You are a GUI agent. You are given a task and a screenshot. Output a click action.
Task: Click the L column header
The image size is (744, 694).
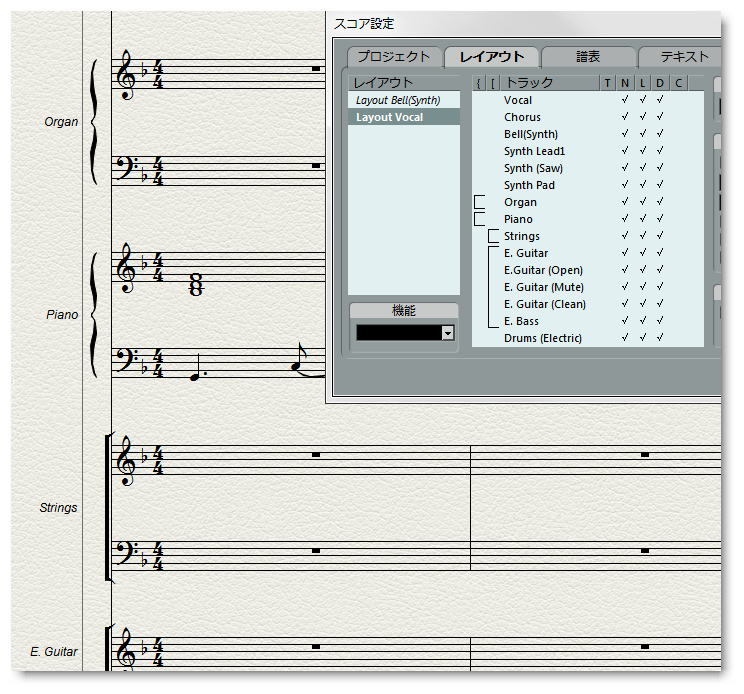point(642,83)
